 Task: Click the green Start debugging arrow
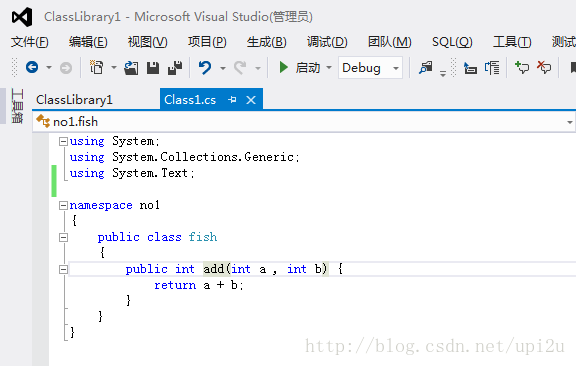pyautogui.click(x=283, y=67)
